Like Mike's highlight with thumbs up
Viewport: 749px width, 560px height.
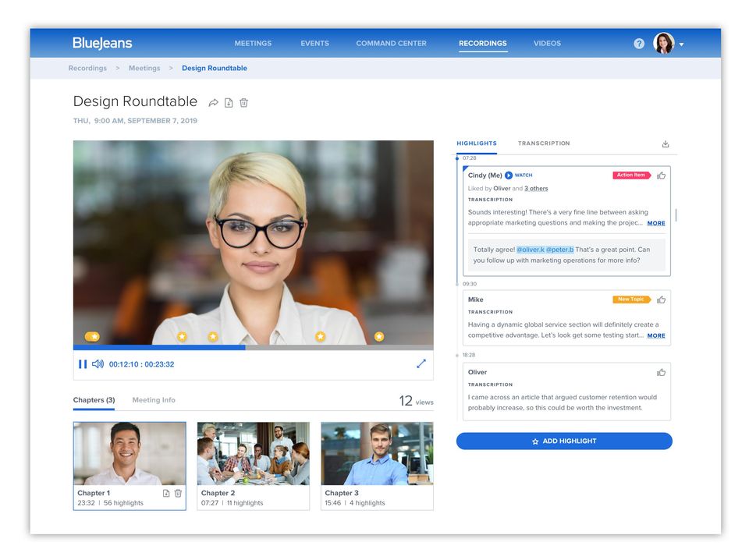(x=661, y=299)
